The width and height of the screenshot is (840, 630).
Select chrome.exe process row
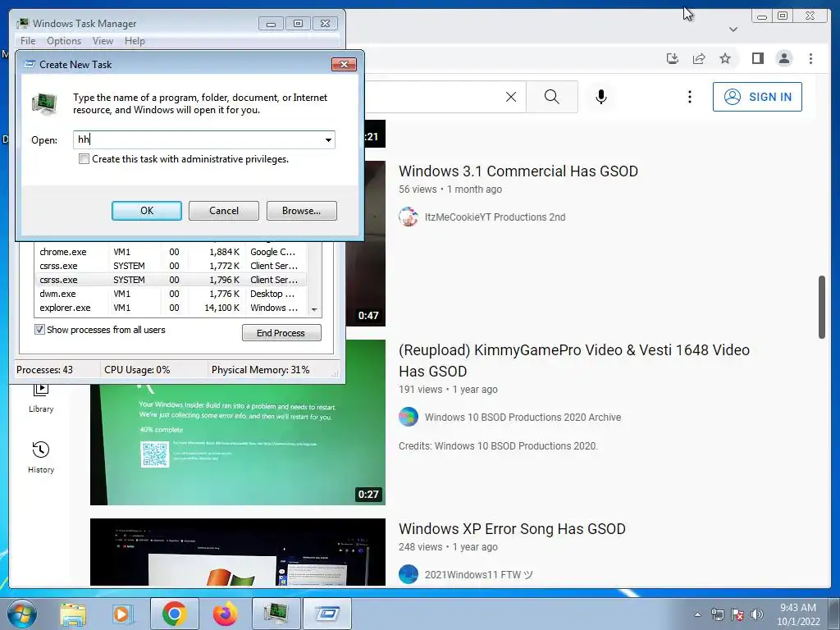[171, 252]
